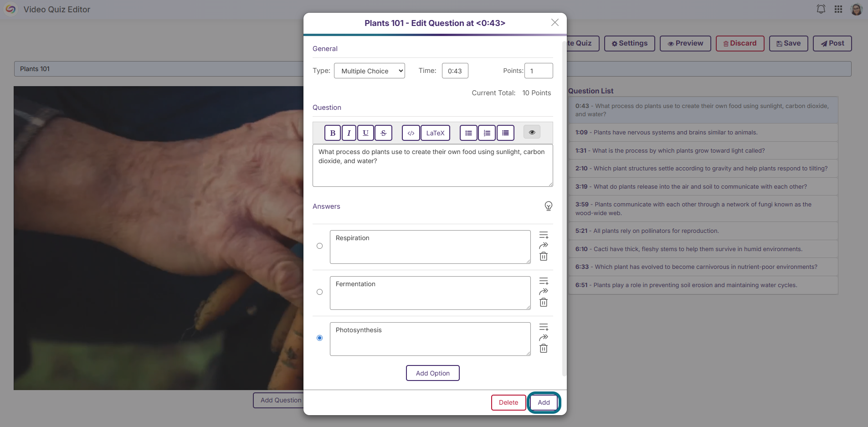Viewport: 868px width, 427px height.
Task: Select the Photosynthesis radio button
Action: [x=320, y=338]
